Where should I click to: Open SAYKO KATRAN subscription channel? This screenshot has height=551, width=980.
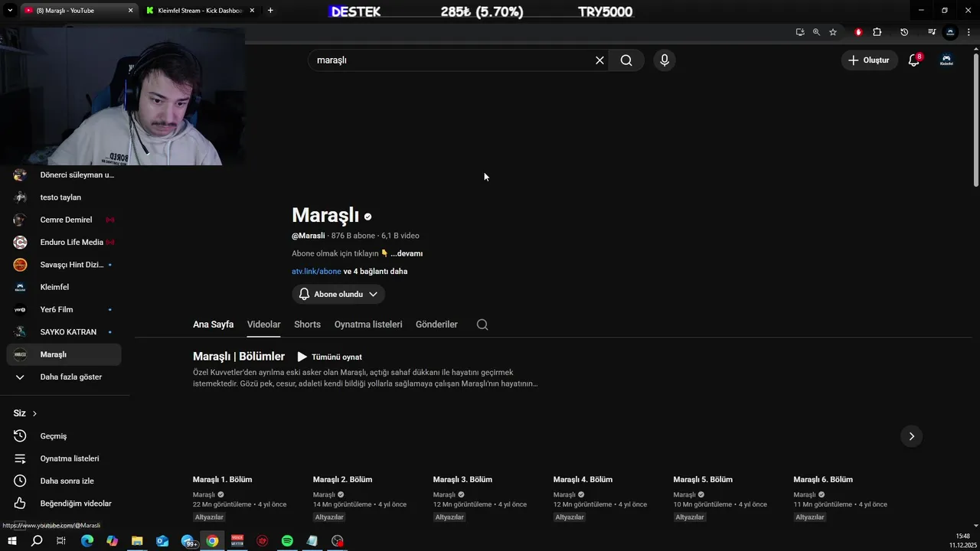pyautogui.click(x=64, y=332)
